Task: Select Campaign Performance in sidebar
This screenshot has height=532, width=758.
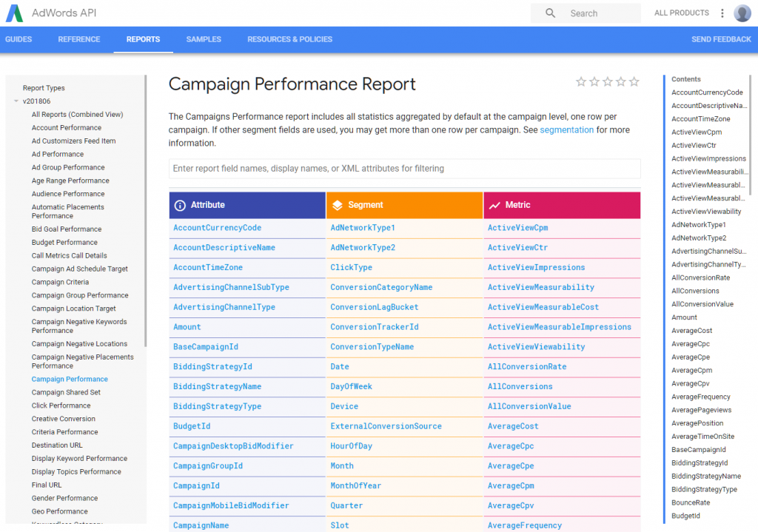Action: (70, 380)
